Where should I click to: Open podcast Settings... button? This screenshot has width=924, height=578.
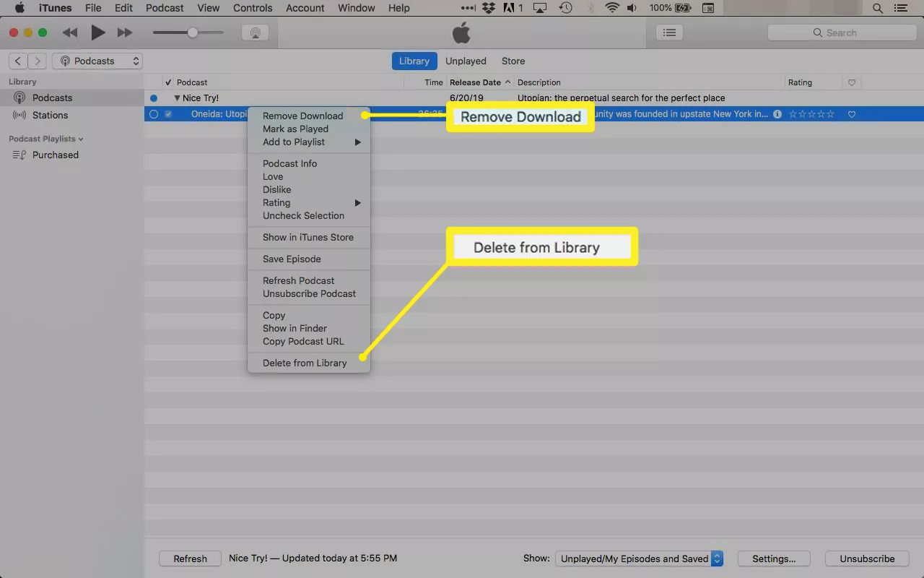tap(774, 558)
